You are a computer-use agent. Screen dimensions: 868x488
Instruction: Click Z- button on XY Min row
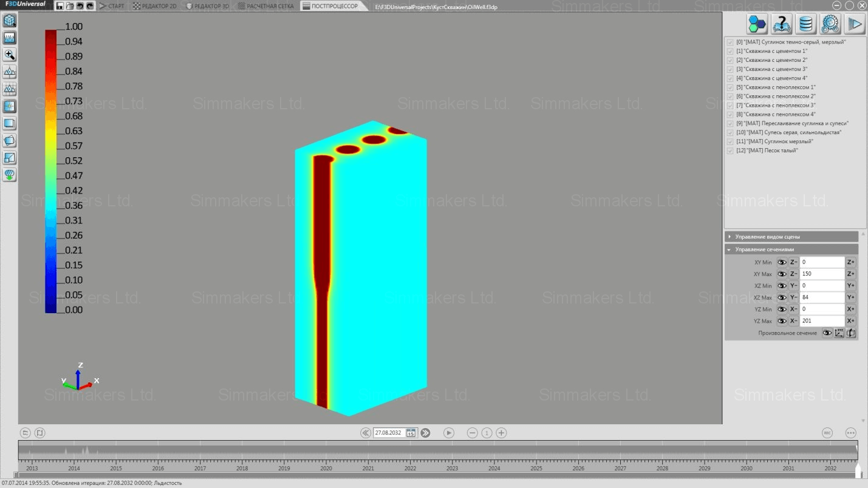click(x=793, y=262)
